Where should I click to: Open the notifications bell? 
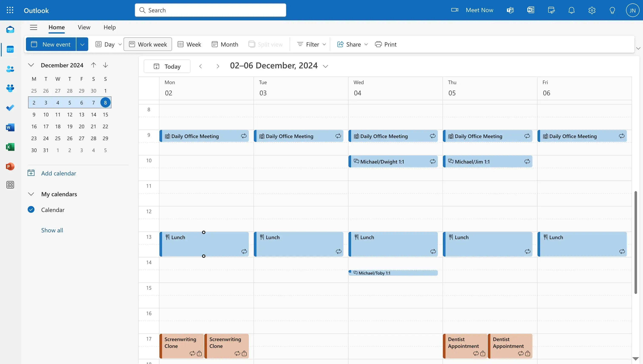click(571, 10)
